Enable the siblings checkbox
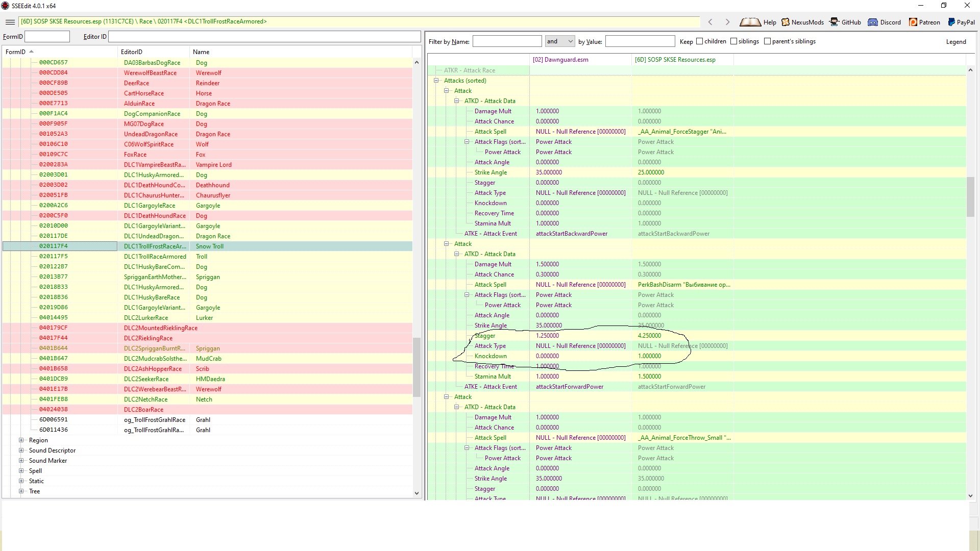 (x=733, y=41)
